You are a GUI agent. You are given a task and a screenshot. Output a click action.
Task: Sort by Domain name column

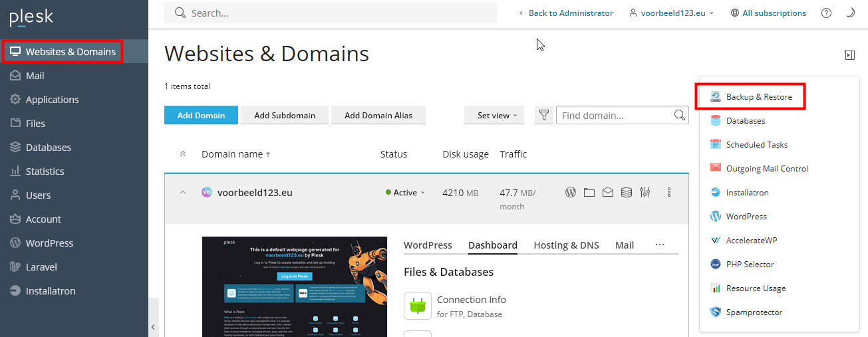(x=236, y=154)
